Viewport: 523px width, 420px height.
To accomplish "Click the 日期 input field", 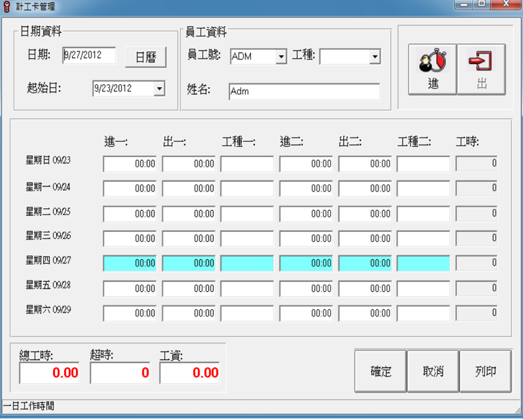I will 89,55.
